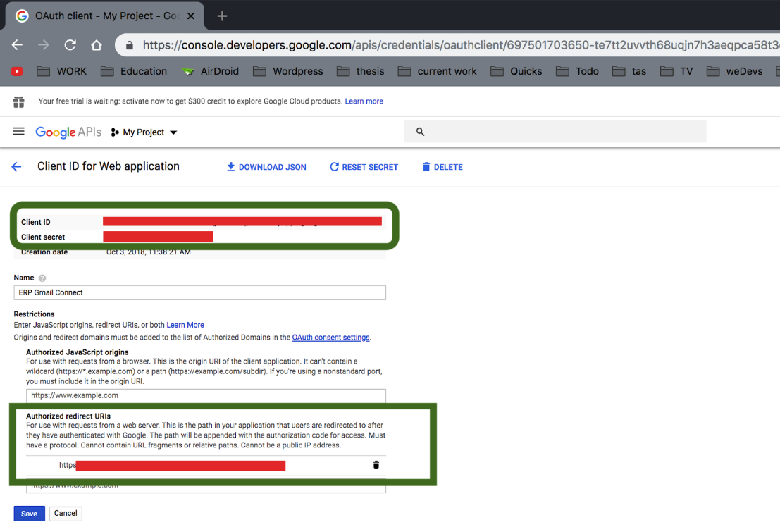Click the Authorized redirect URIs heading
Viewport: 780px width, 532px height.
click(x=68, y=416)
